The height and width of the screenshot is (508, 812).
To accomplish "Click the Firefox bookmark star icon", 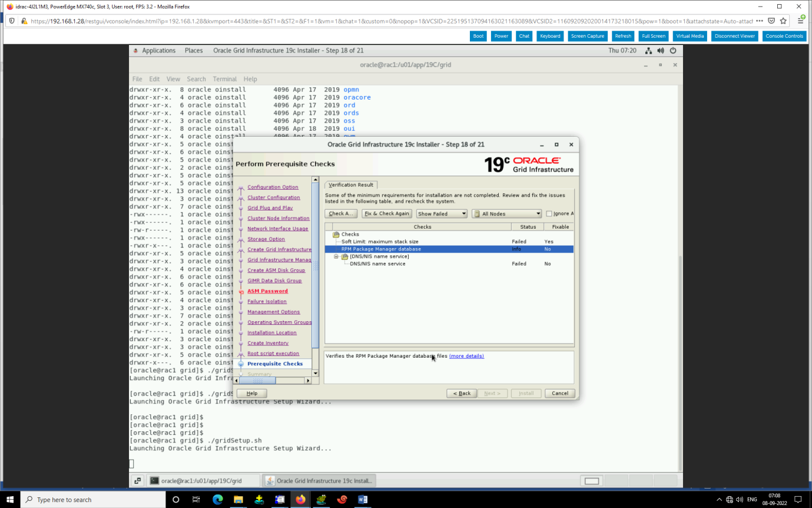I will tap(783, 21).
